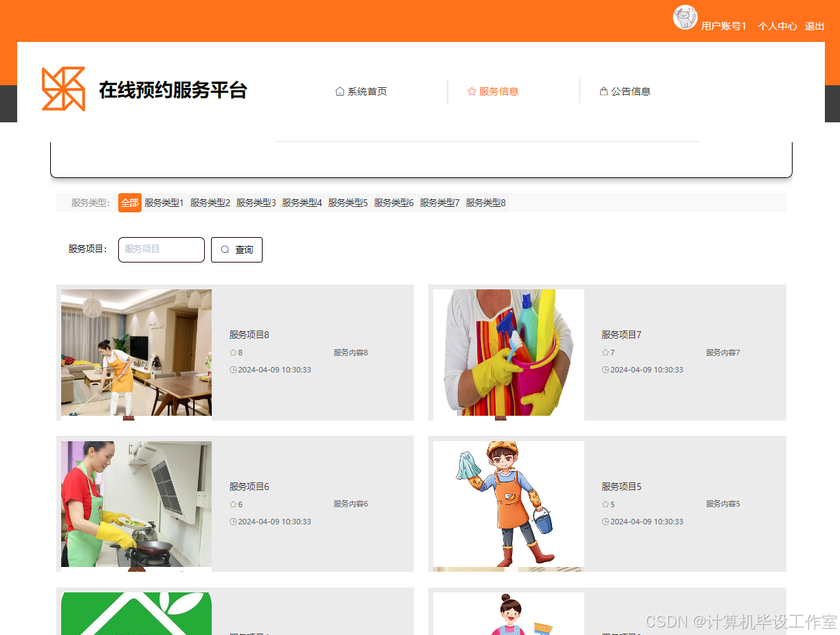Open the 系统首页 menu item
This screenshot has width=840, height=635.
pos(361,91)
